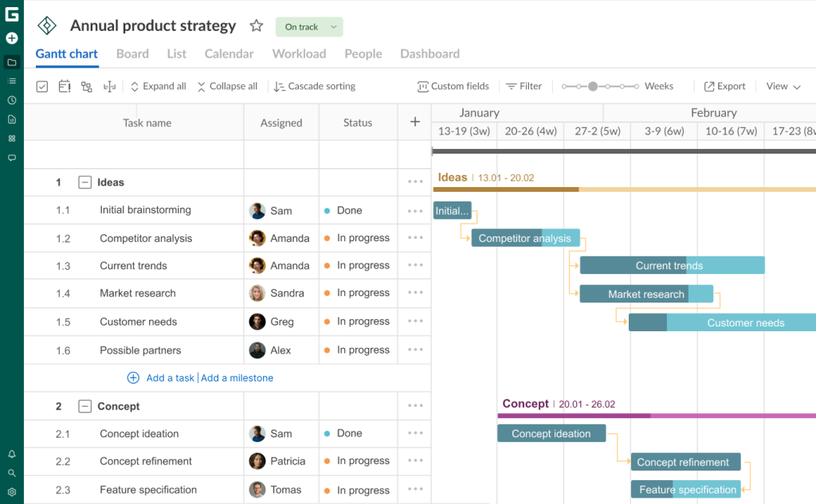The image size is (816, 504).
Task: Open the history clock icon in sidebar
Action: pos(11,99)
